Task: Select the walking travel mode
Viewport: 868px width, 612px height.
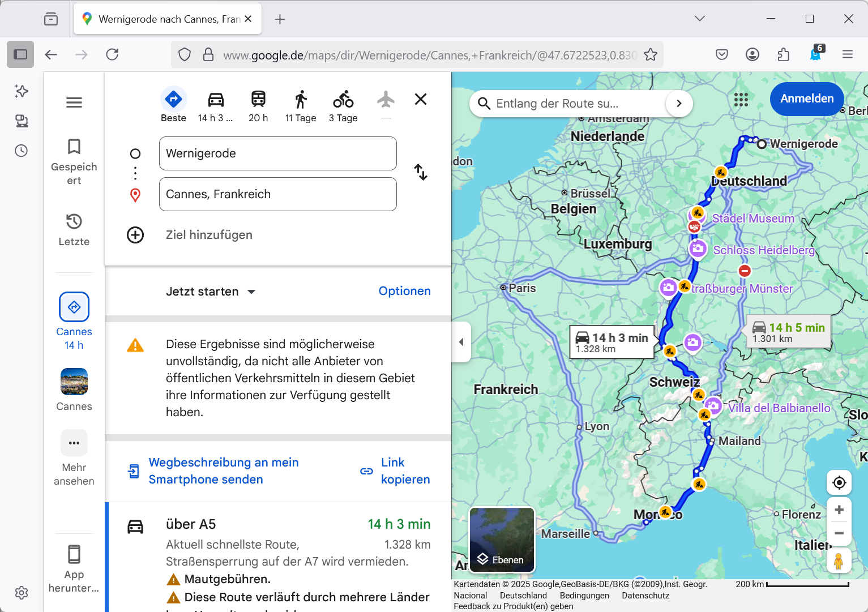Action: (x=301, y=99)
